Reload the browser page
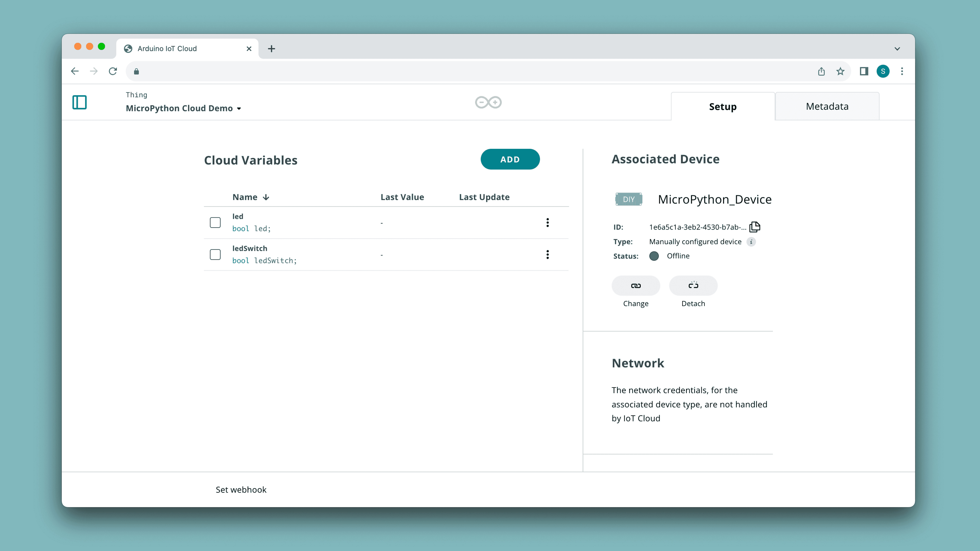Viewport: 980px width, 551px height. pos(113,71)
